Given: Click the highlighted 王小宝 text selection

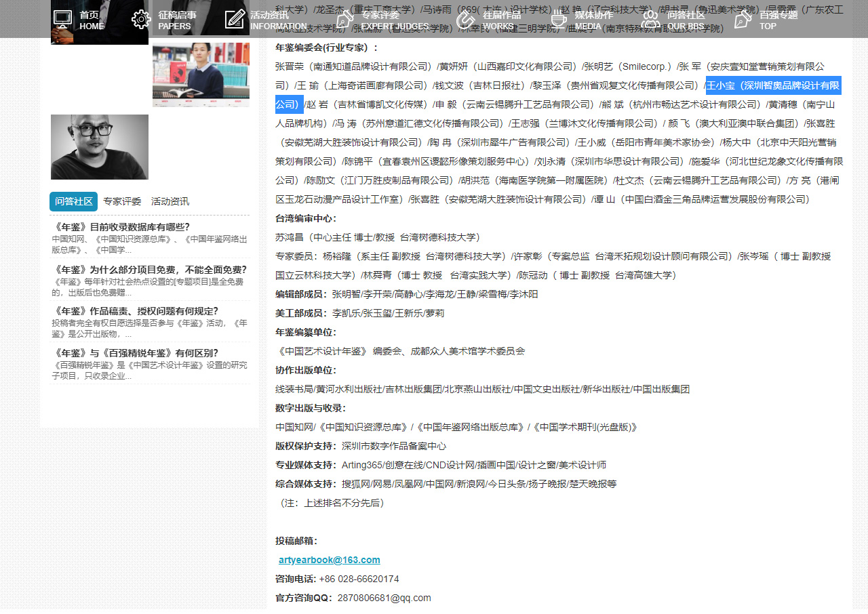Looking at the screenshot, I should coord(773,85).
